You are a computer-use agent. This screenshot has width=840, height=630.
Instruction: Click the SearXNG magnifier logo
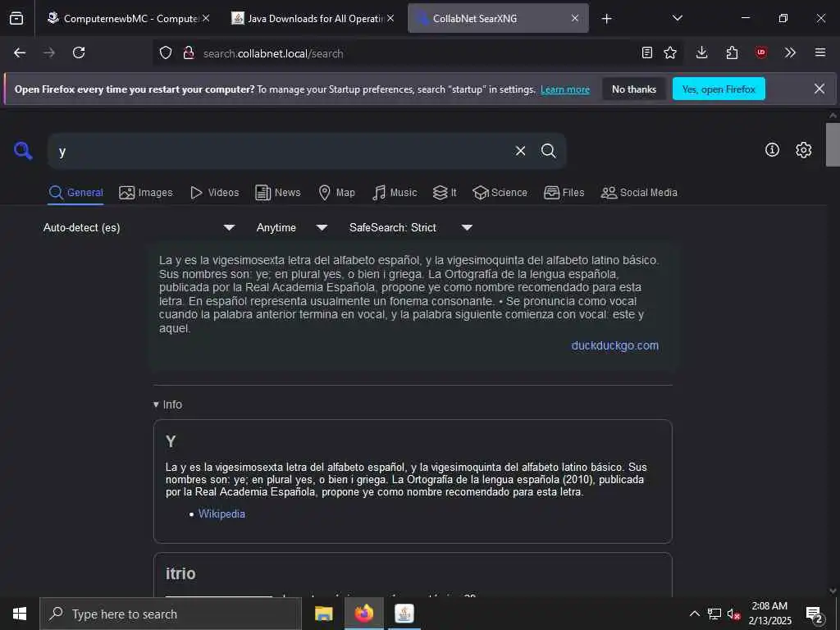click(23, 151)
